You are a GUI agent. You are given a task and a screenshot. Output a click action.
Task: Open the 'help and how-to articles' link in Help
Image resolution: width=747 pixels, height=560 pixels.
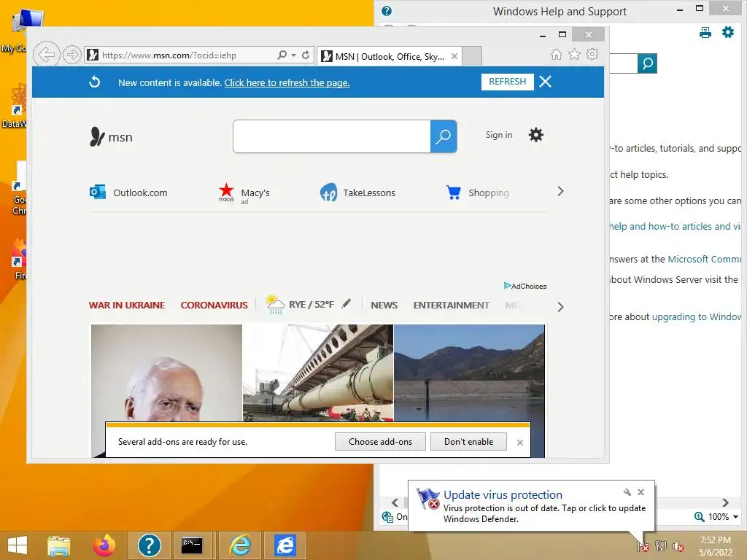click(x=676, y=226)
